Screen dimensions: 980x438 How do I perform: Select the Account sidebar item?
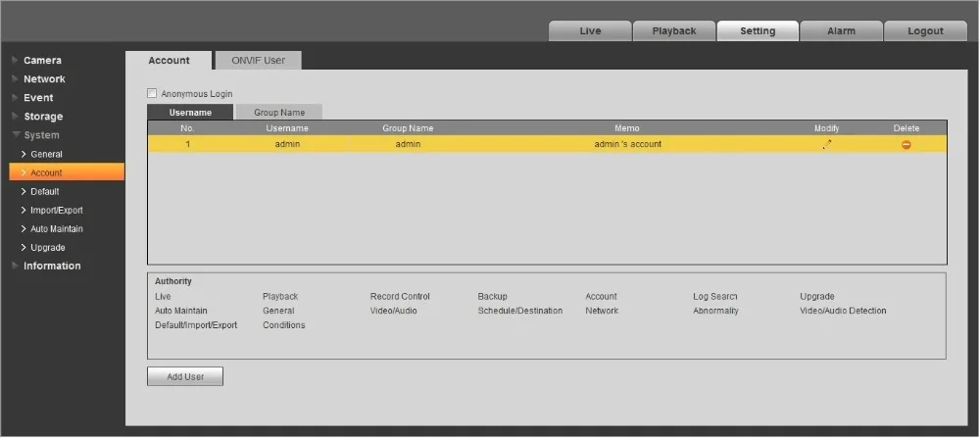[x=67, y=172]
